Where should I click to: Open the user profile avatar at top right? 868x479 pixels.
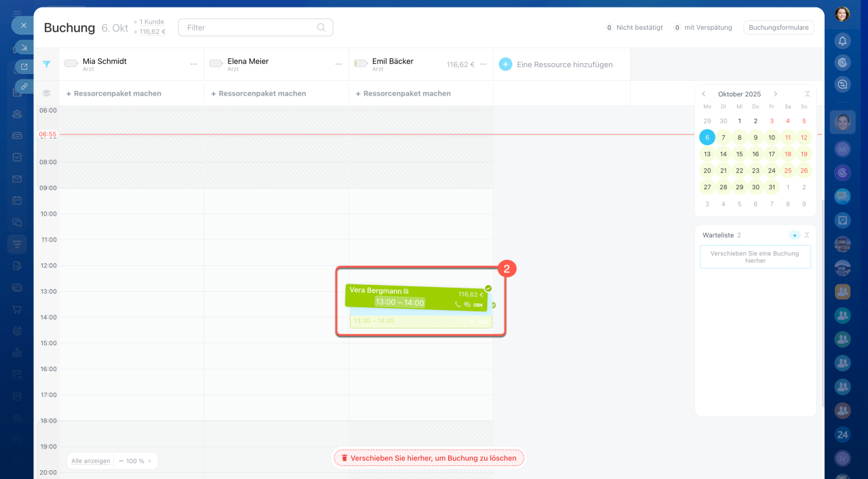[x=842, y=14]
